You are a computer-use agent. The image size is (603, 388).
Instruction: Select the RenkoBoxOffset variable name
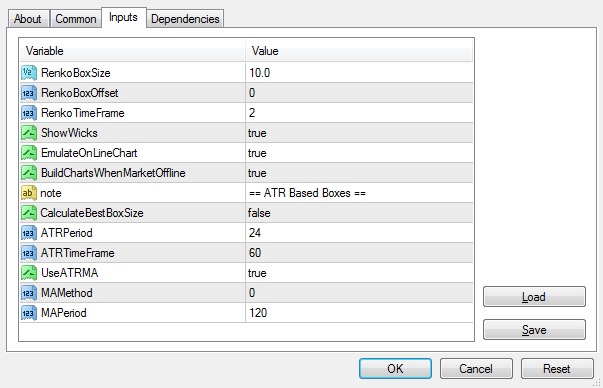[x=80, y=93]
